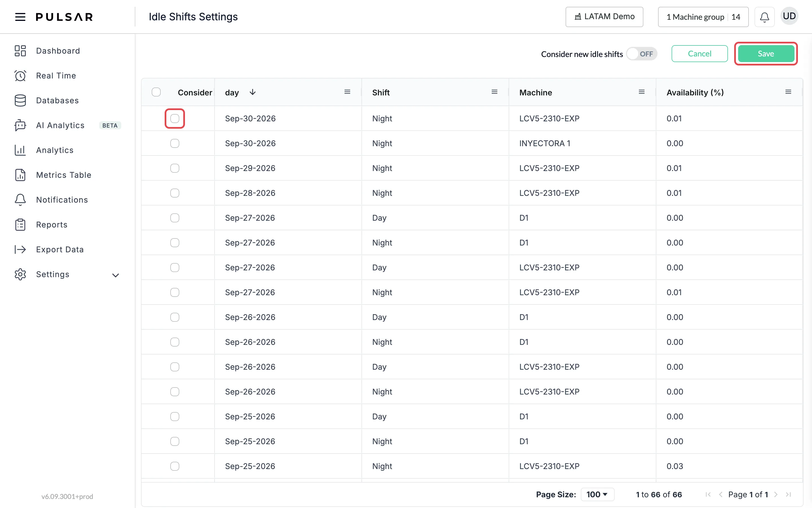Viewport: 812px width, 508px height.
Task: Check the Sep-28-2026 Night row checkbox
Action: (175, 193)
